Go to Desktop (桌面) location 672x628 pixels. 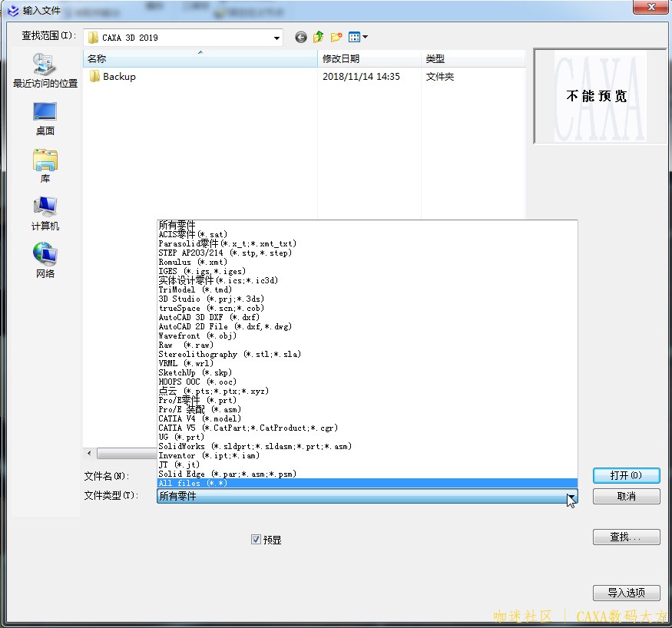(x=45, y=119)
